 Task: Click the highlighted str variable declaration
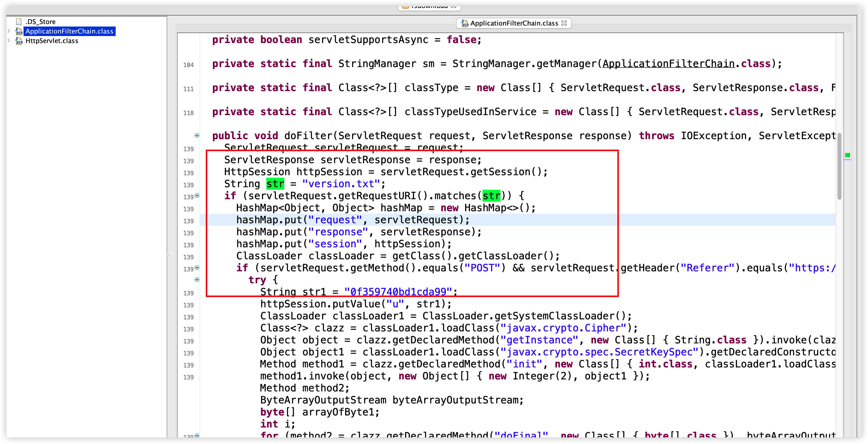(275, 184)
